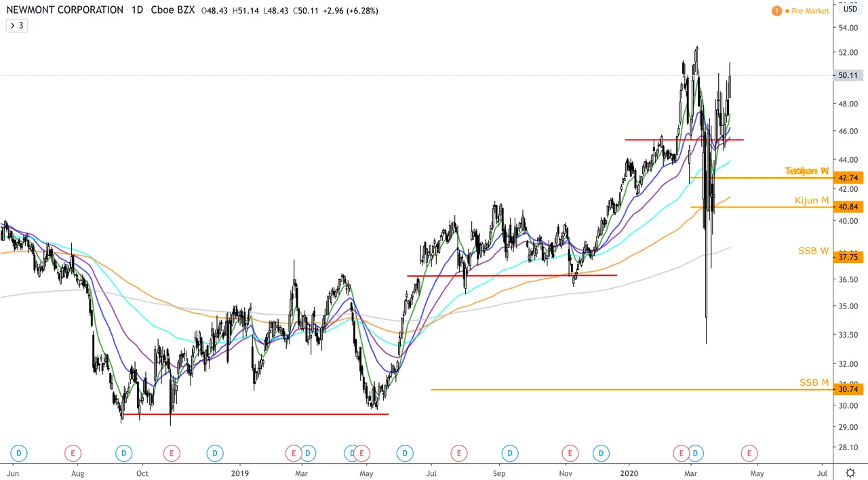Click the 2020 label on time axis

pos(629,473)
